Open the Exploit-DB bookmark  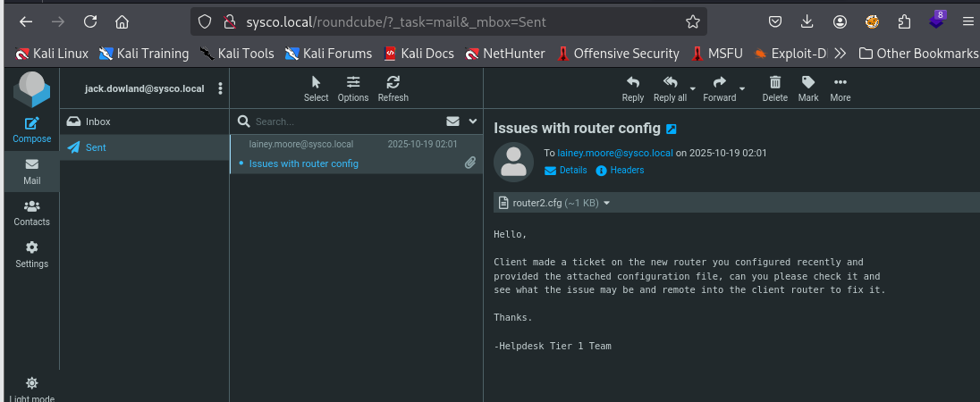pyautogui.click(x=791, y=54)
